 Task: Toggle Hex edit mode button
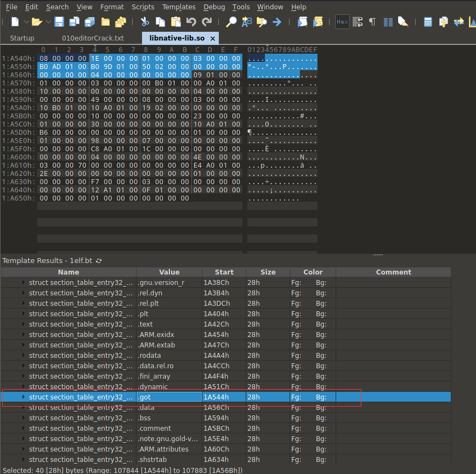pos(342,22)
